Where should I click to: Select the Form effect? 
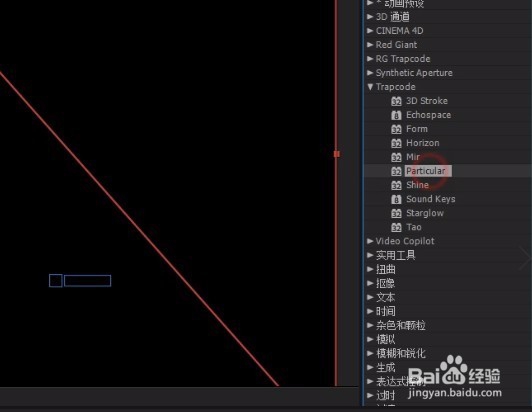[x=417, y=129]
